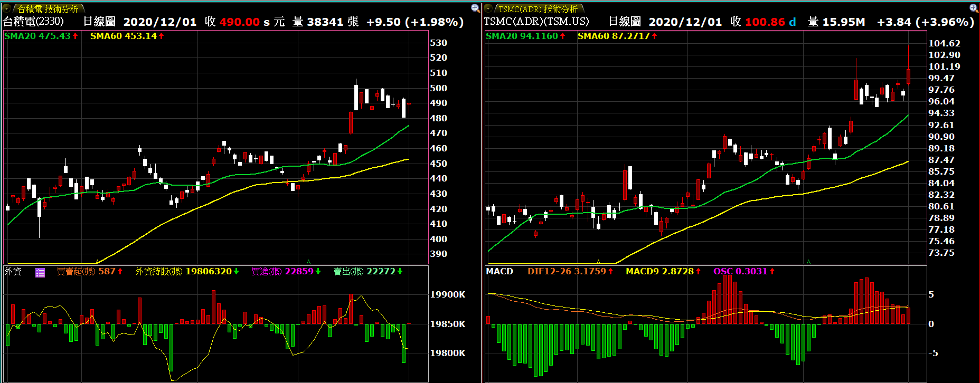Click the 530 price axis label
Viewport: 980px width, 383px height.
438,43
